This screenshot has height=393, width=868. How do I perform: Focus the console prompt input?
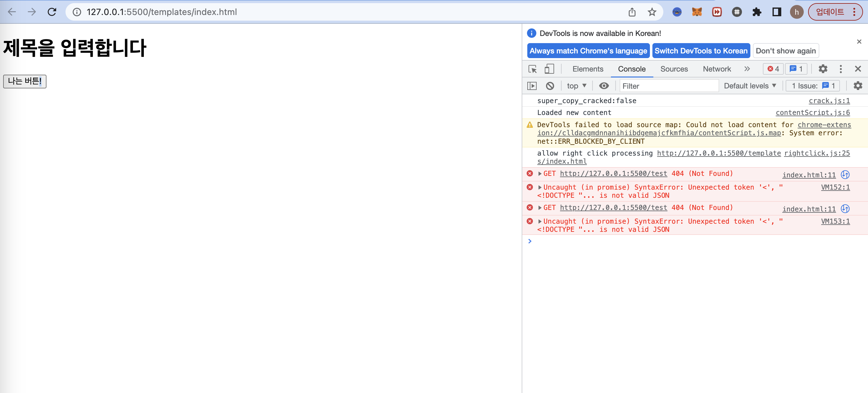tap(698, 241)
